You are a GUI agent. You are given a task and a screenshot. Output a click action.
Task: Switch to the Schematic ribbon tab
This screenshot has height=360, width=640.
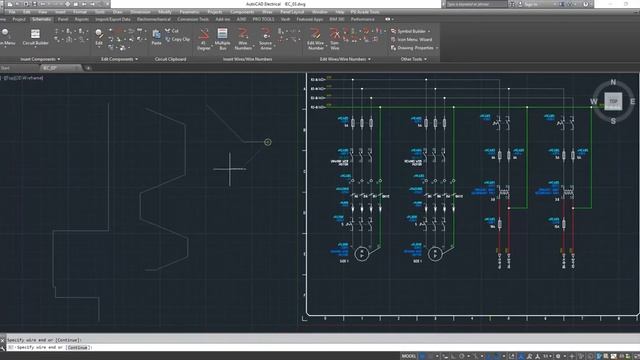tap(41, 19)
